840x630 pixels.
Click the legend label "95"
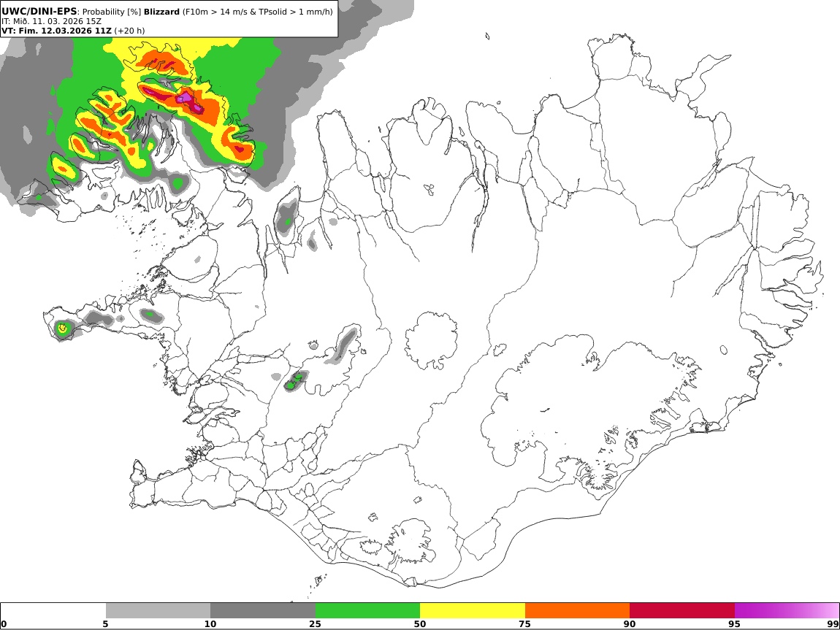pyautogui.click(x=734, y=624)
